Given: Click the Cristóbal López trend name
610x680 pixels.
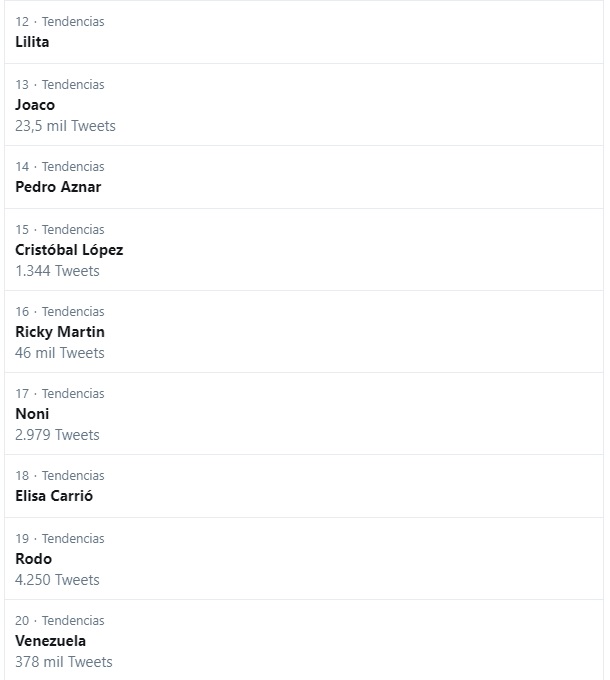Looking at the screenshot, I should [69, 250].
